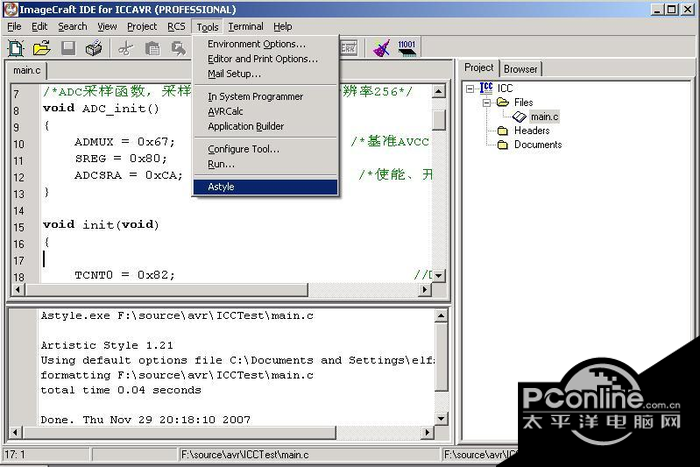Paste using the clipboard toolbar icon
This screenshot has width=700, height=467.
152,48
